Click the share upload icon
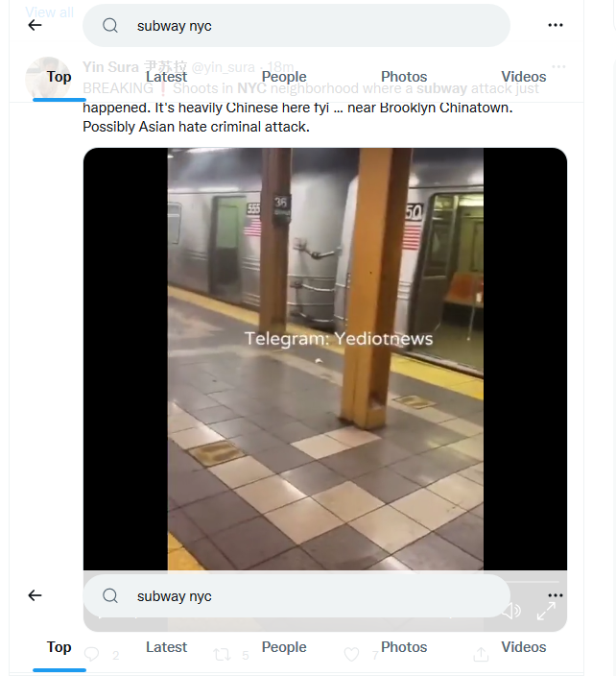Screen dimensions: 616x676 point(481,654)
